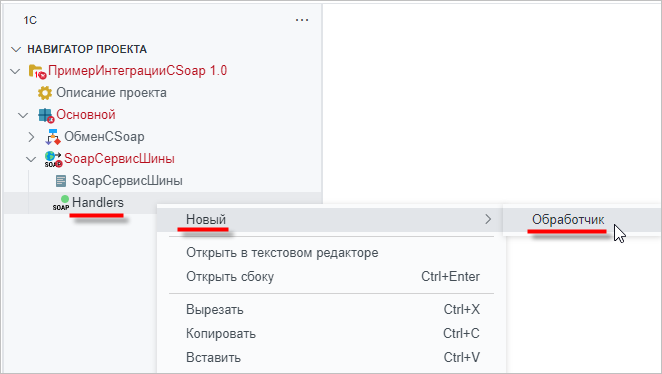Click the document icon of SoapСервисШины file
This screenshot has height=374, width=662.
(x=61, y=181)
